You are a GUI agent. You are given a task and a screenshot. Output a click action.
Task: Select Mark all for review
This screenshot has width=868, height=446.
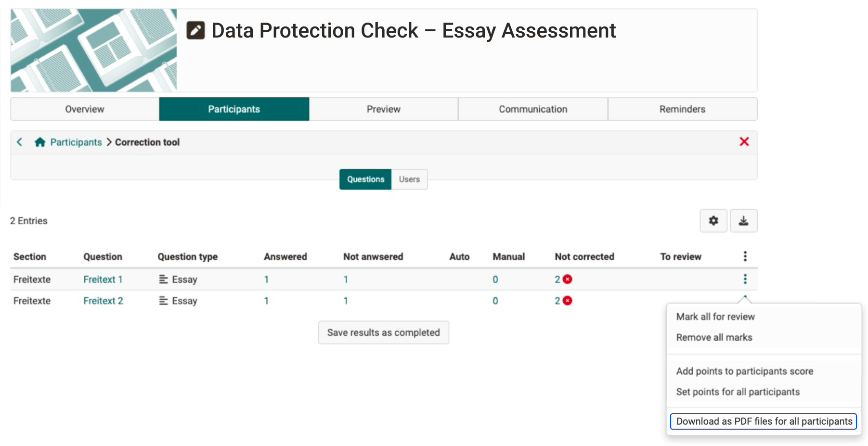pos(715,317)
